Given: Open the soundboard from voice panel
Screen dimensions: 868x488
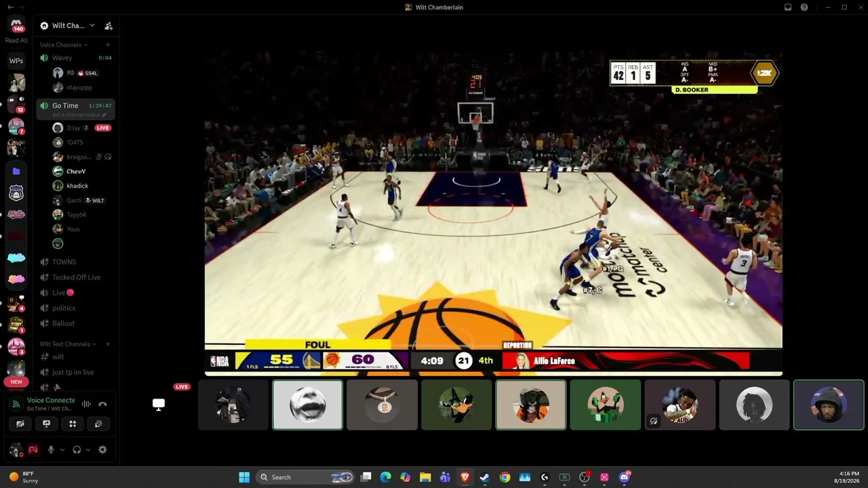Looking at the screenshot, I should pyautogui.click(x=98, y=424).
